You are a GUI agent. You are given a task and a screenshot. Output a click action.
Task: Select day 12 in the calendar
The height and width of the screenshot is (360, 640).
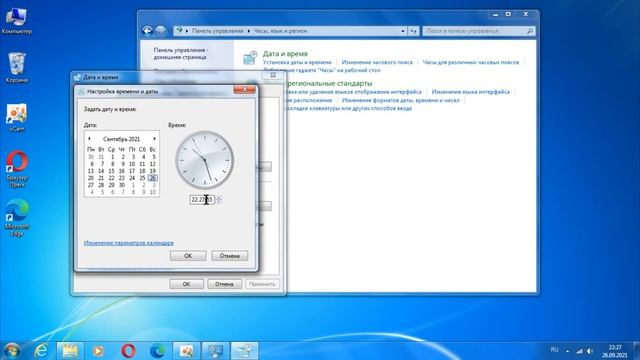point(152,164)
